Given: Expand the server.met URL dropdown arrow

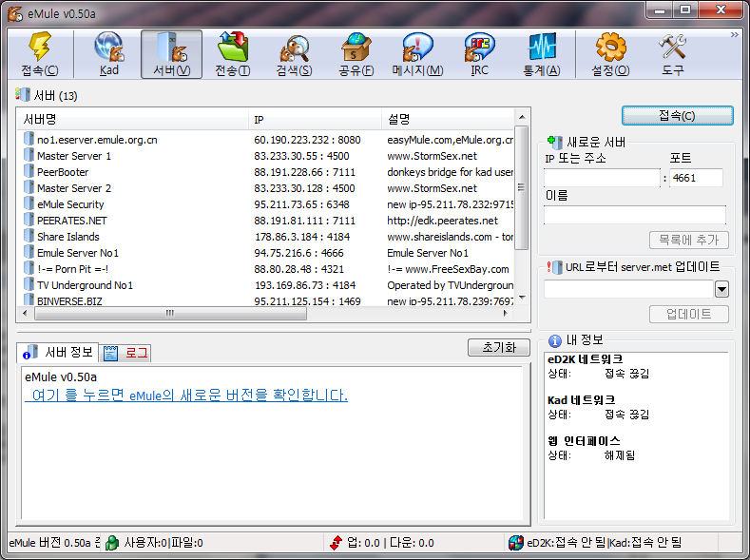Looking at the screenshot, I should 721,289.
